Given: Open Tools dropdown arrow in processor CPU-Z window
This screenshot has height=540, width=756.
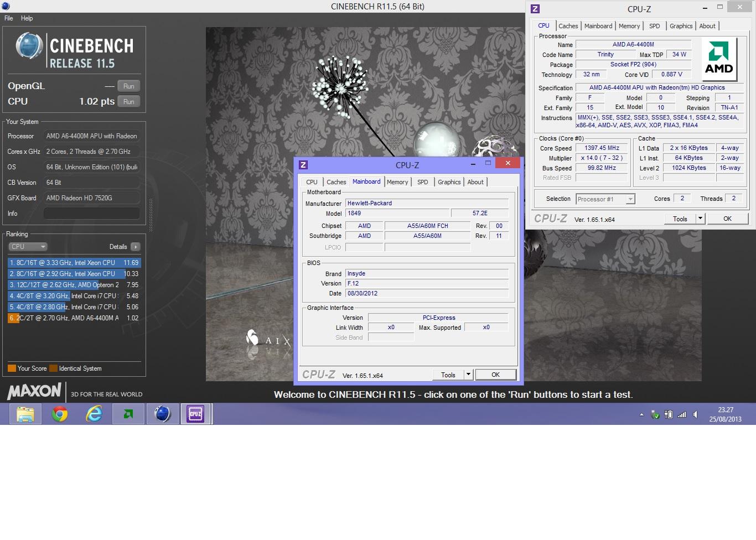Looking at the screenshot, I should tap(700, 219).
